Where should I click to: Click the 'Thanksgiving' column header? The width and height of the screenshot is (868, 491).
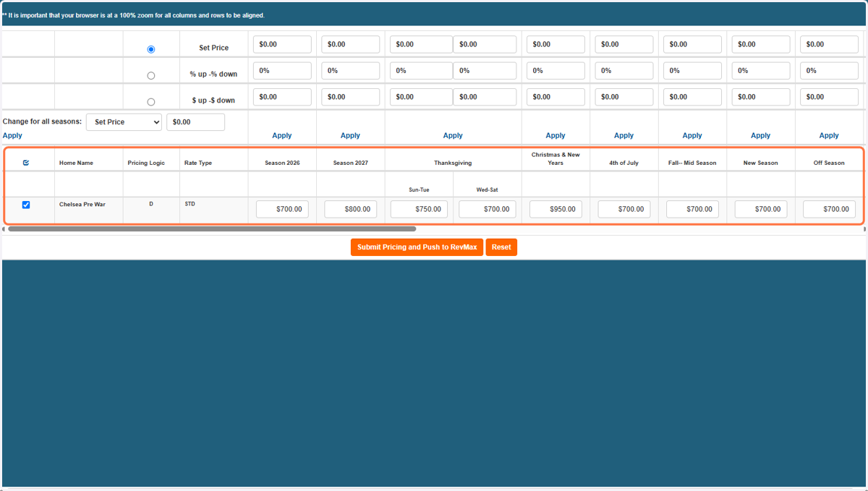[x=453, y=163]
